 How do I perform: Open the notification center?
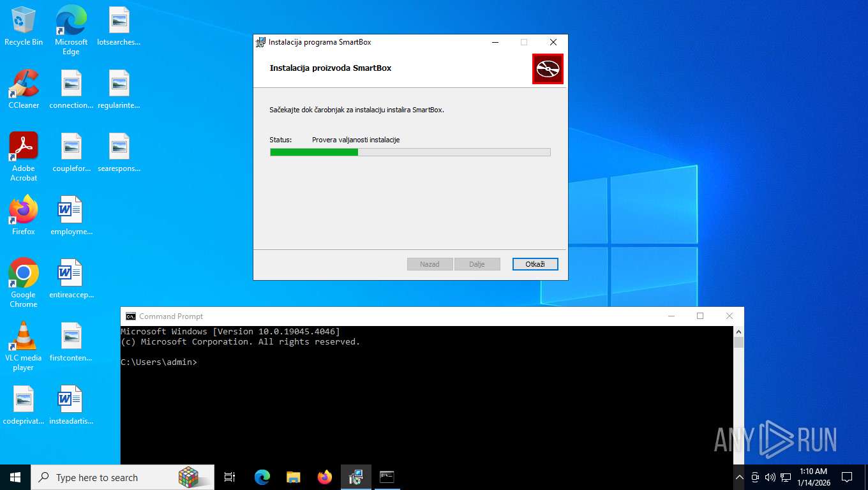(847, 477)
